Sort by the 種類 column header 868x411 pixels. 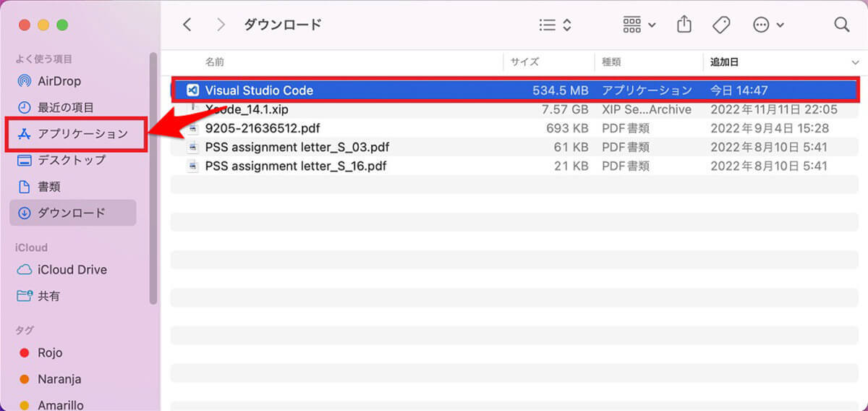click(611, 62)
